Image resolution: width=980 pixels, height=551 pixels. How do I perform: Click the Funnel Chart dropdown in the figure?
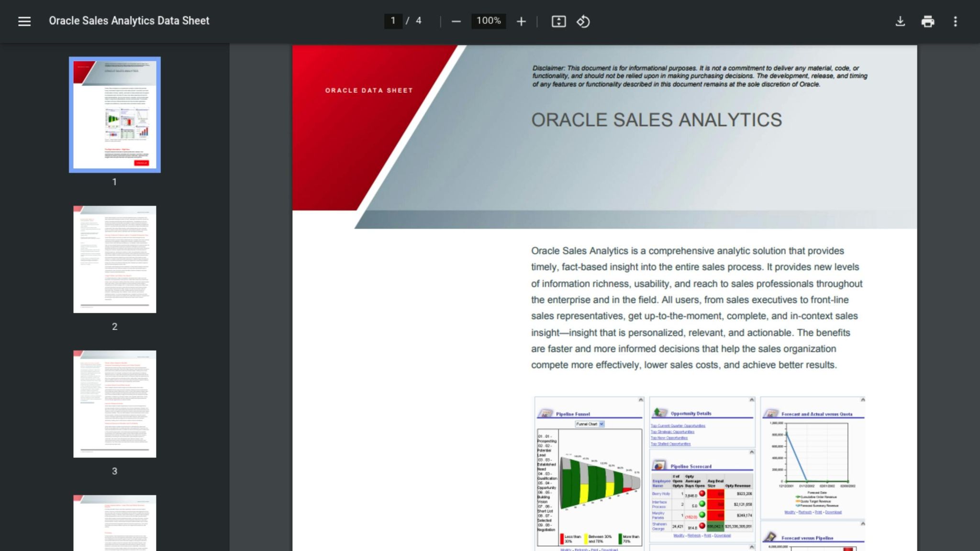click(x=590, y=424)
